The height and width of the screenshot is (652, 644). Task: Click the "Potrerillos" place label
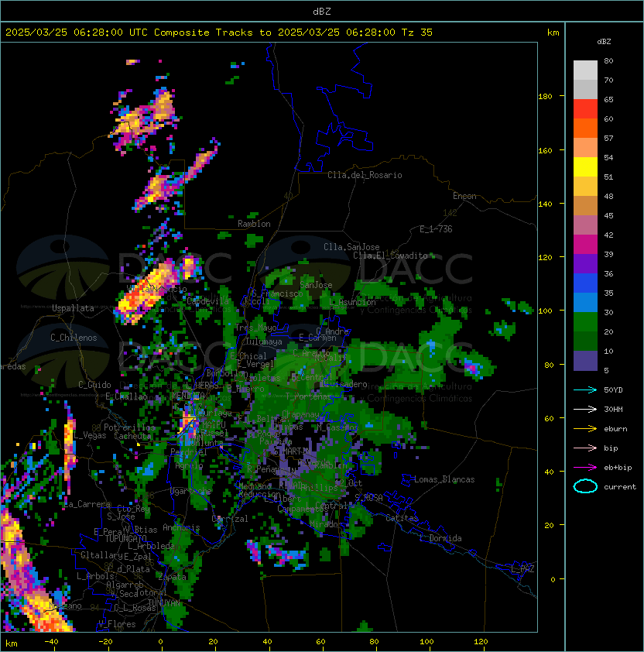(129, 427)
